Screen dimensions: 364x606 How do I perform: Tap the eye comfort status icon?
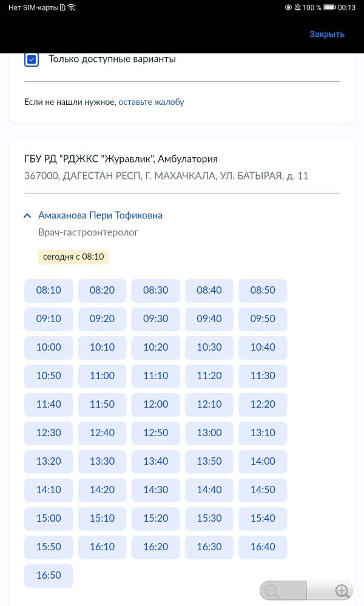coord(288,7)
